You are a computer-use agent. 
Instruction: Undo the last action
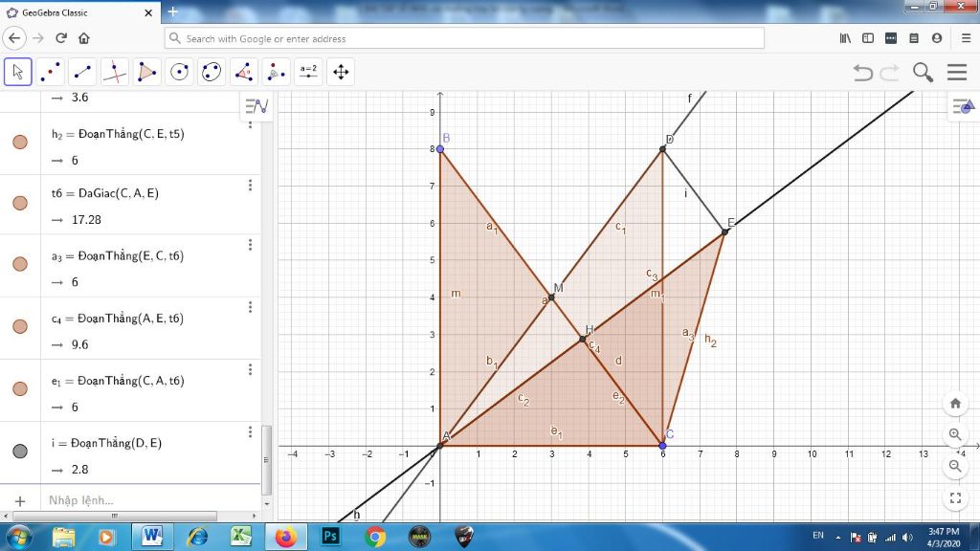[x=863, y=73]
